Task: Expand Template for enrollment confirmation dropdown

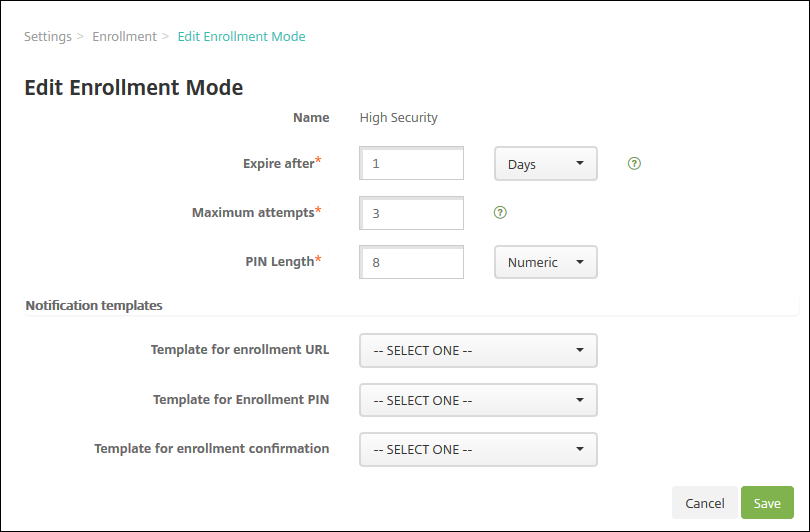Action: (x=478, y=449)
